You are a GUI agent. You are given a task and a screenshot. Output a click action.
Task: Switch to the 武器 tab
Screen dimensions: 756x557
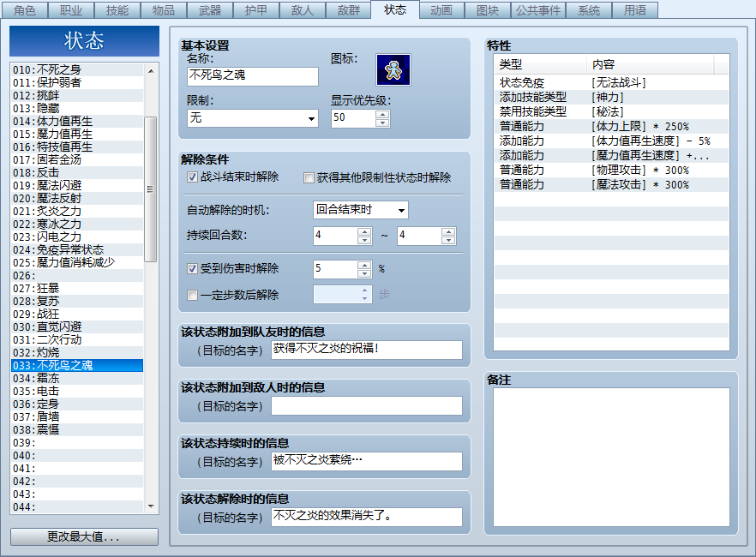[x=209, y=10]
